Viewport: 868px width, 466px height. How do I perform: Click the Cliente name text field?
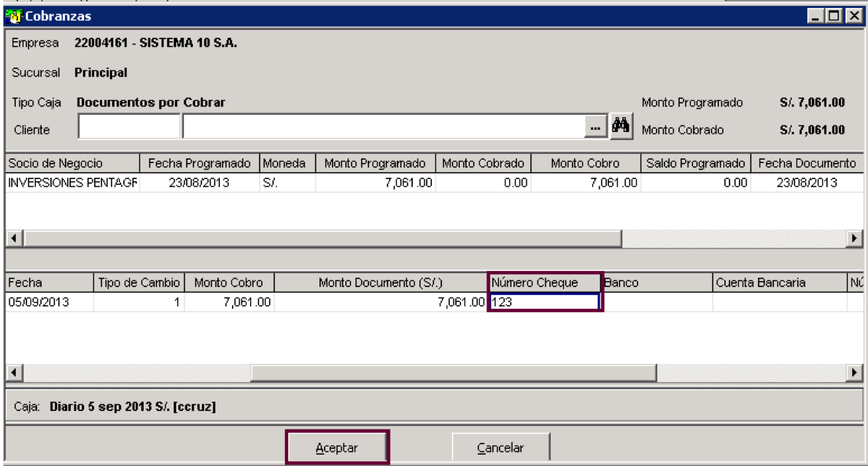tap(384, 127)
